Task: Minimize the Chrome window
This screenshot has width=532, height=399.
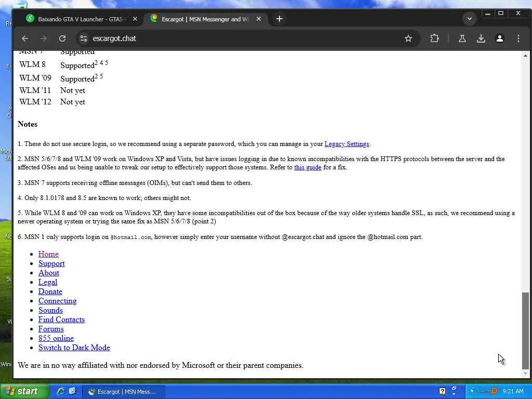Action: (x=487, y=14)
